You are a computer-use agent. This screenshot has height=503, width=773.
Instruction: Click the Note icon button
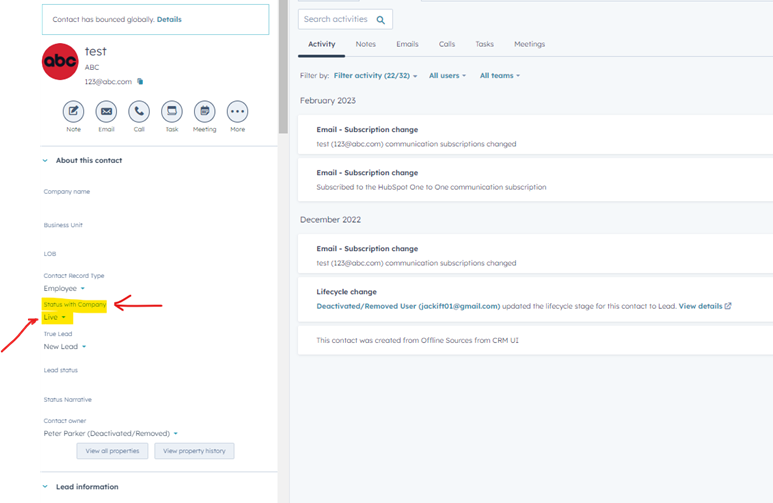tap(73, 111)
